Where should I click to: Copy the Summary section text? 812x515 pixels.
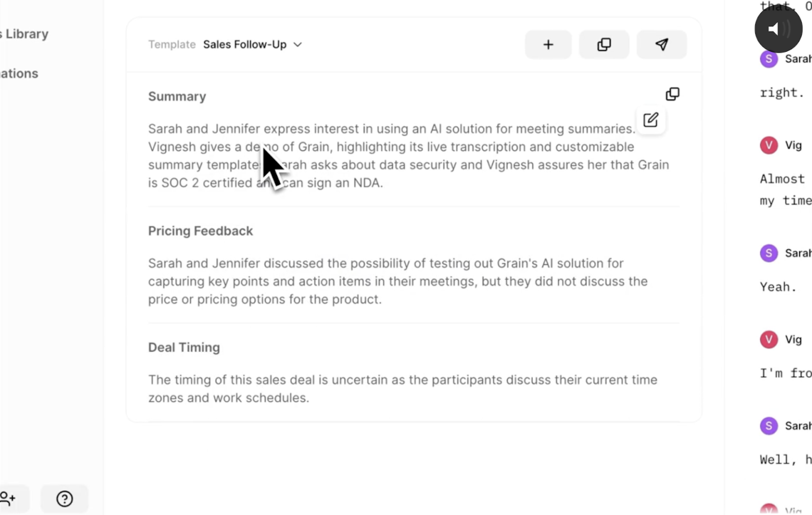672,94
